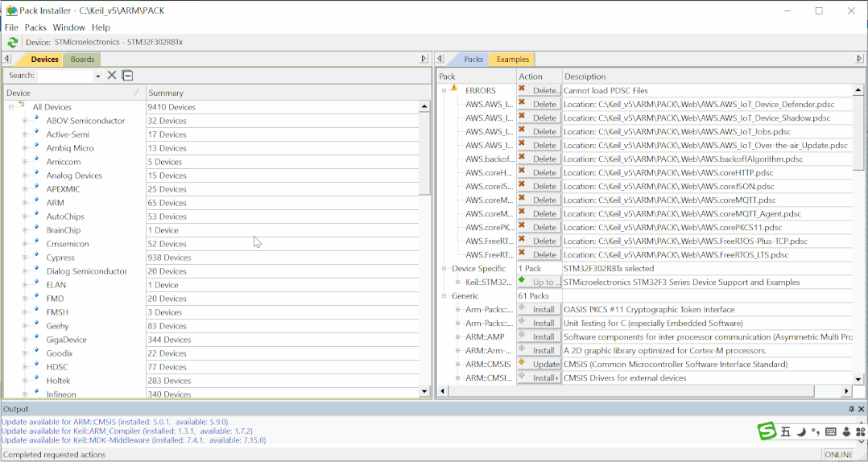Expand the Analog Devices node
This screenshot has width=868, height=462.
(25, 176)
